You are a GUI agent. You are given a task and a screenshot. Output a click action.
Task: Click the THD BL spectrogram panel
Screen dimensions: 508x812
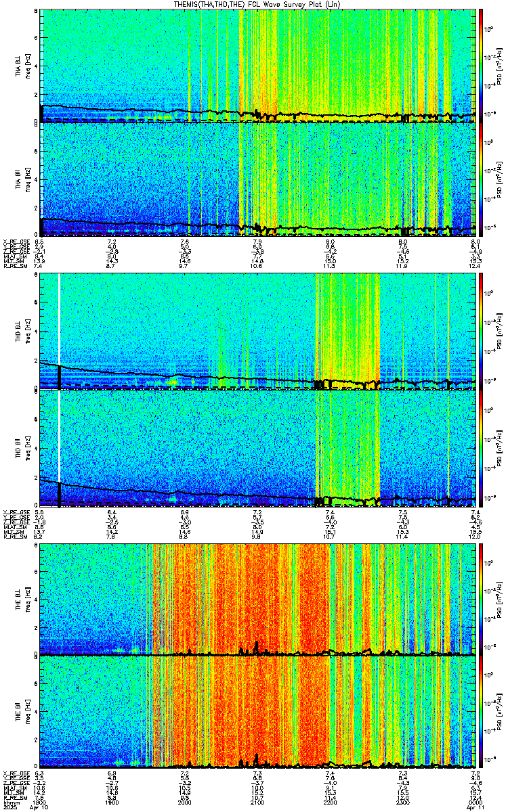coord(257,331)
